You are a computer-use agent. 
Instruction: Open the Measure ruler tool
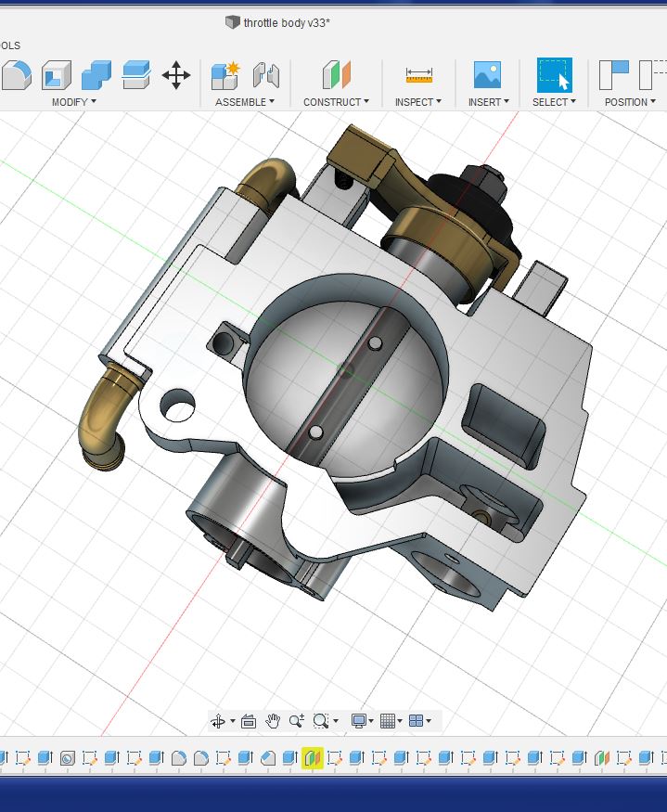pos(419,75)
